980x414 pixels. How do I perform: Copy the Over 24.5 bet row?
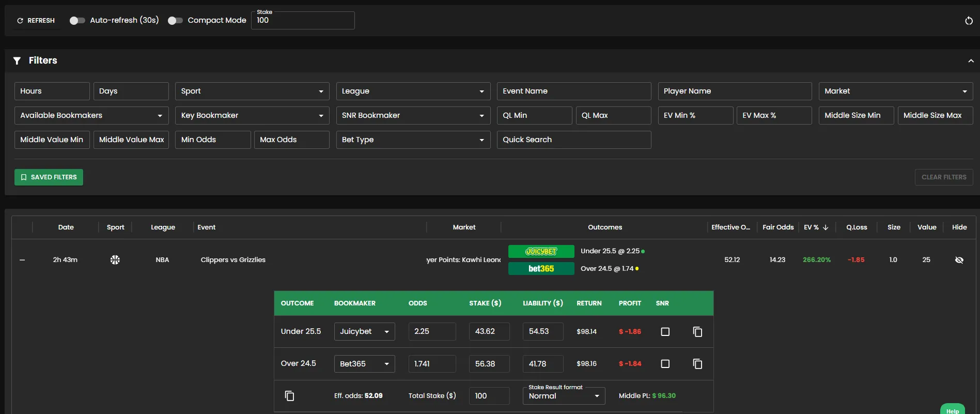tap(697, 364)
